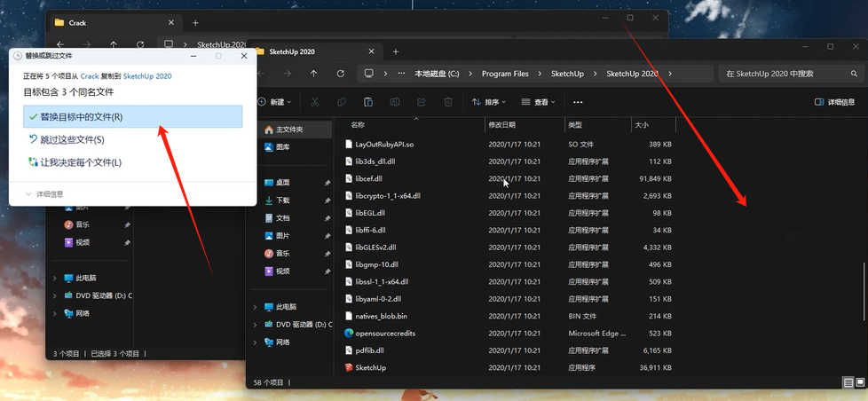Close the Crack tab
This screenshot has width=868, height=401.
coord(171,23)
